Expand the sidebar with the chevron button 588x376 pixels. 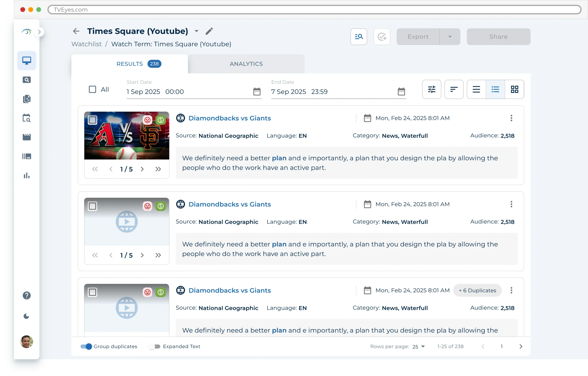pyautogui.click(x=39, y=32)
